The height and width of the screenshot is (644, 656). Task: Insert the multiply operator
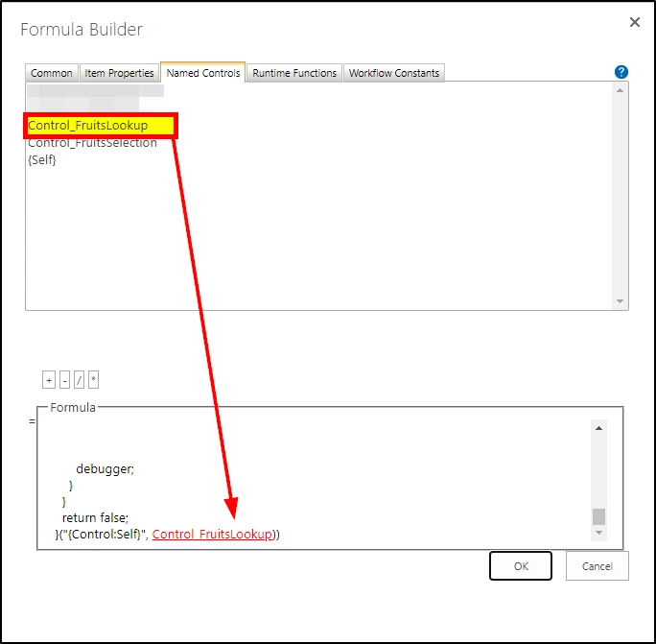click(x=93, y=380)
